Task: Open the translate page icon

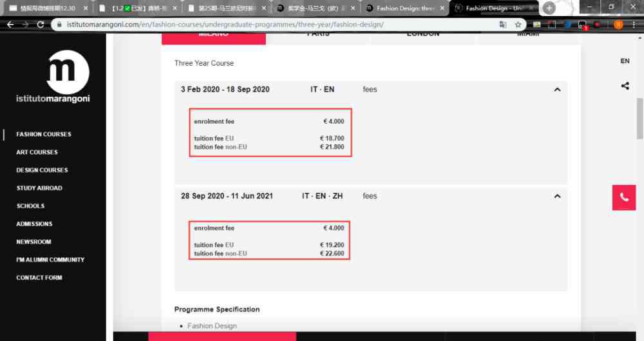Action: [x=503, y=24]
